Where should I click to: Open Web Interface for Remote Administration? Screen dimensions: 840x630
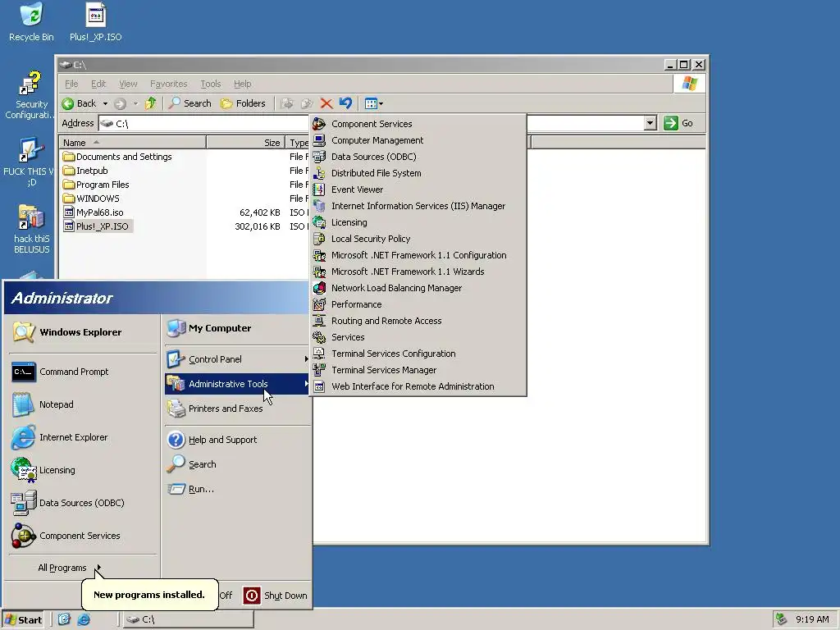point(418,386)
